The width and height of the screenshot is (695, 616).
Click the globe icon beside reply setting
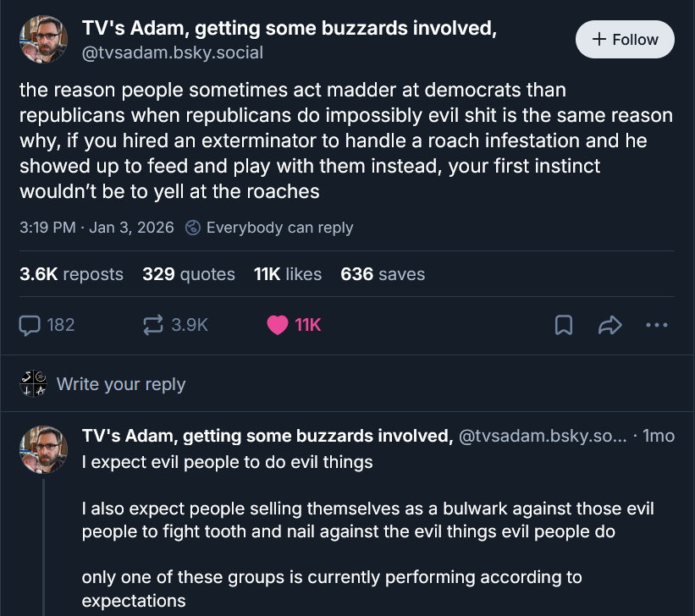pyautogui.click(x=193, y=228)
